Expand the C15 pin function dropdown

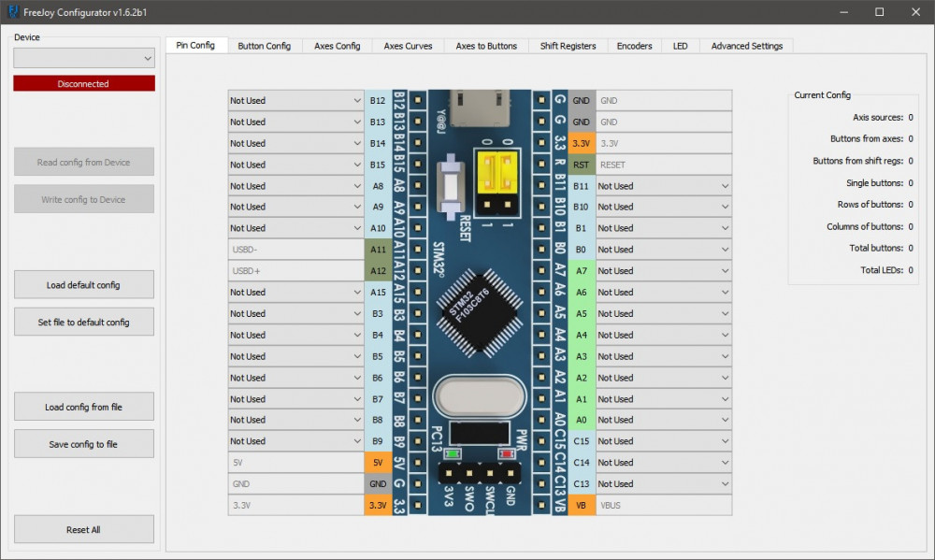click(664, 441)
